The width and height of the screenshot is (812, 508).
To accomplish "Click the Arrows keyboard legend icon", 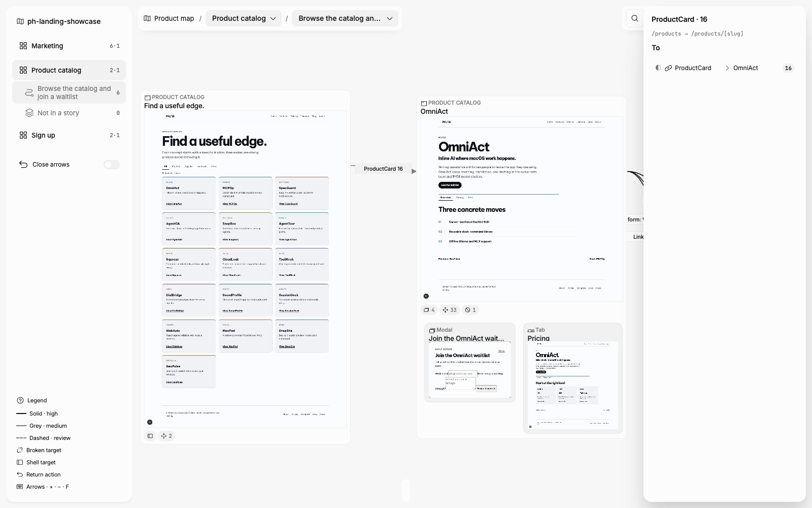I will click(x=20, y=487).
